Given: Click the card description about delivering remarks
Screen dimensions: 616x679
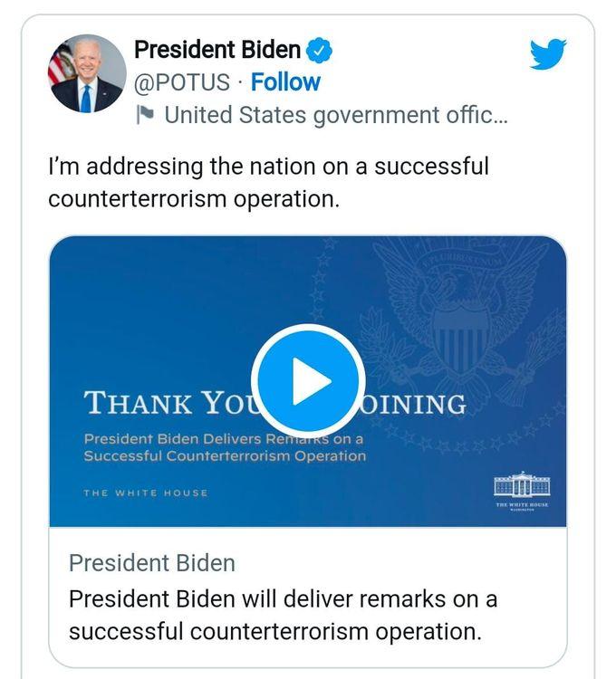Looking at the screenshot, I should 283,615.
